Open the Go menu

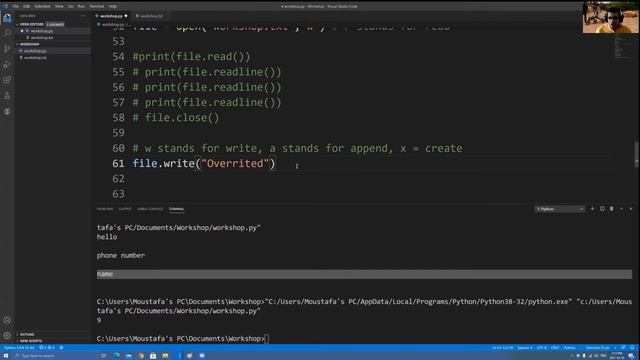71,7
